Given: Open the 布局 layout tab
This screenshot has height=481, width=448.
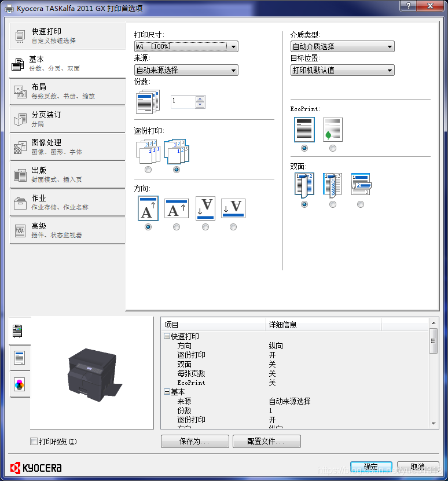Looking at the screenshot, I should [68, 91].
